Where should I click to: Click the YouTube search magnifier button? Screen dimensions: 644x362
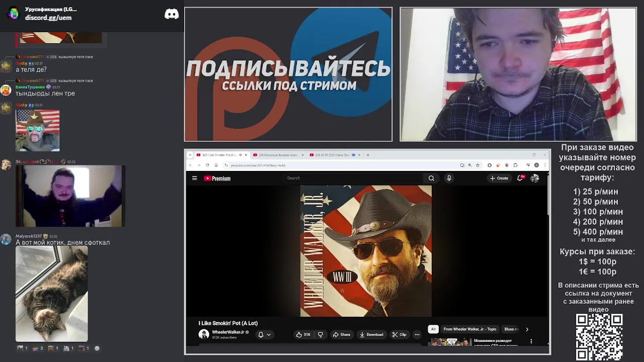coord(431,178)
